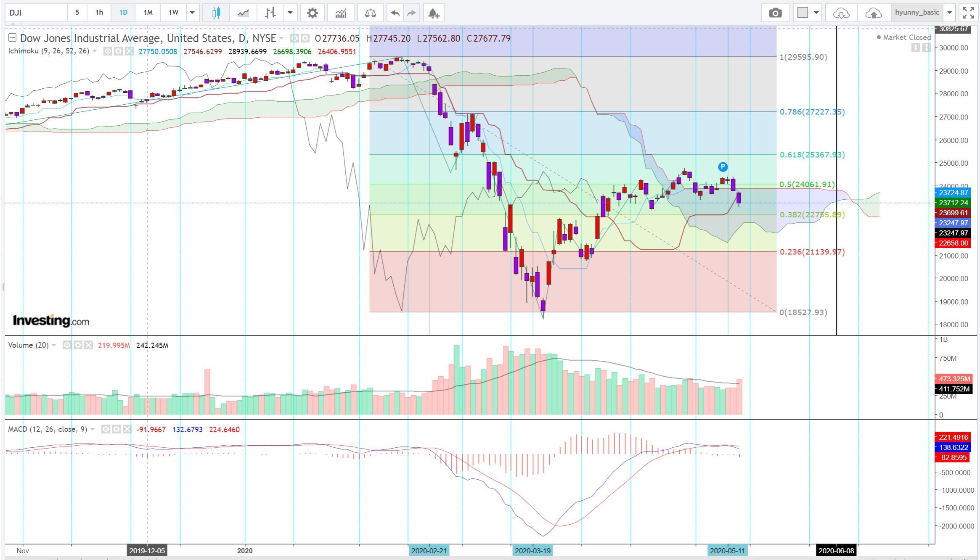Select the 1W timeframe tab

click(173, 13)
